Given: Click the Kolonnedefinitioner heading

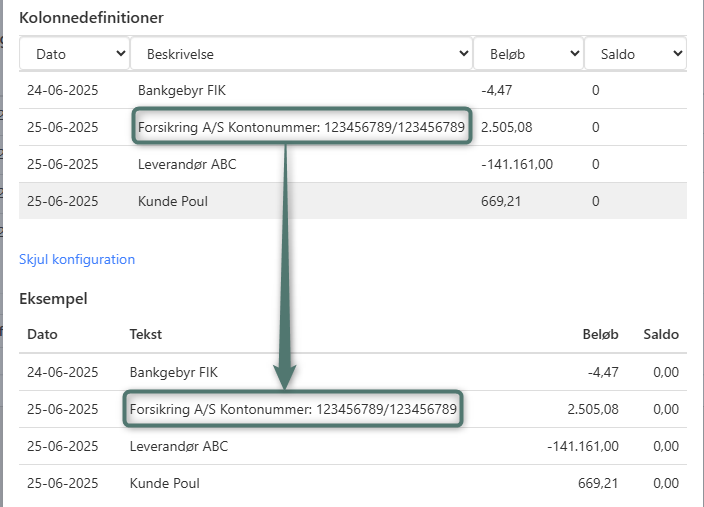Looking at the screenshot, I should click(92, 17).
